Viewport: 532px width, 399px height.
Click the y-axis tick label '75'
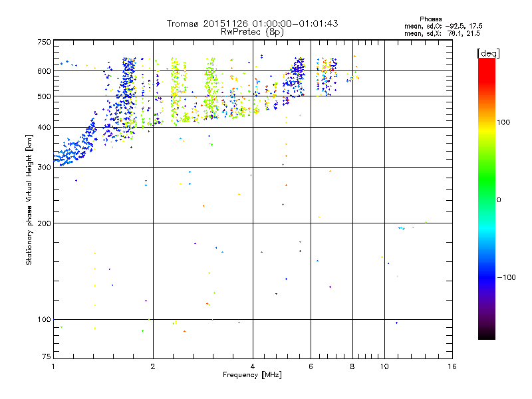(x=47, y=356)
